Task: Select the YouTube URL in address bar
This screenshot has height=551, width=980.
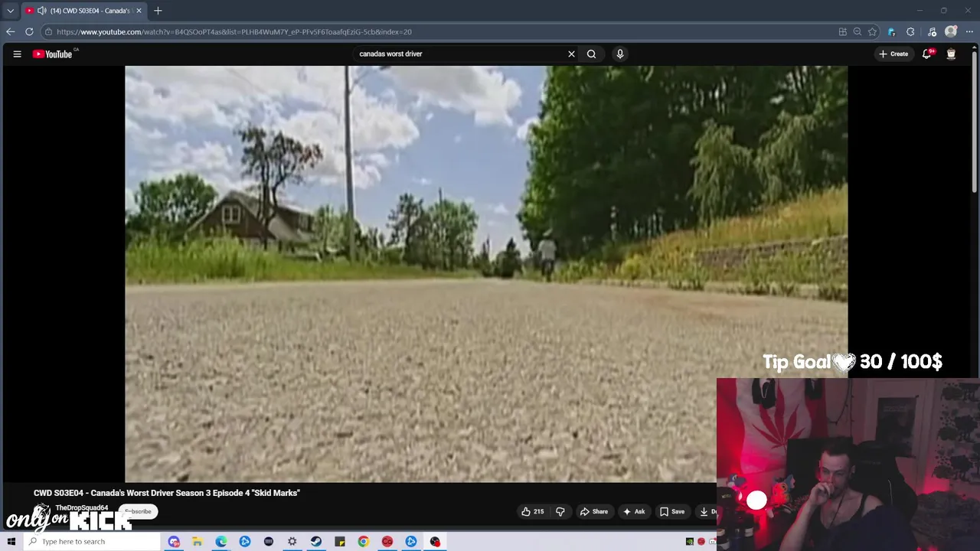Action: tap(234, 31)
